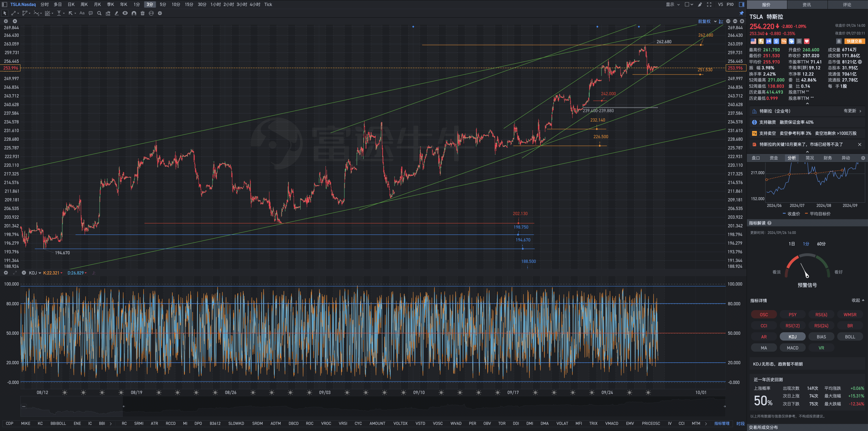Delete drawings with the trash icon
Image resolution: width=868 pixels, height=431 pixels.
[x=143, y=13]
